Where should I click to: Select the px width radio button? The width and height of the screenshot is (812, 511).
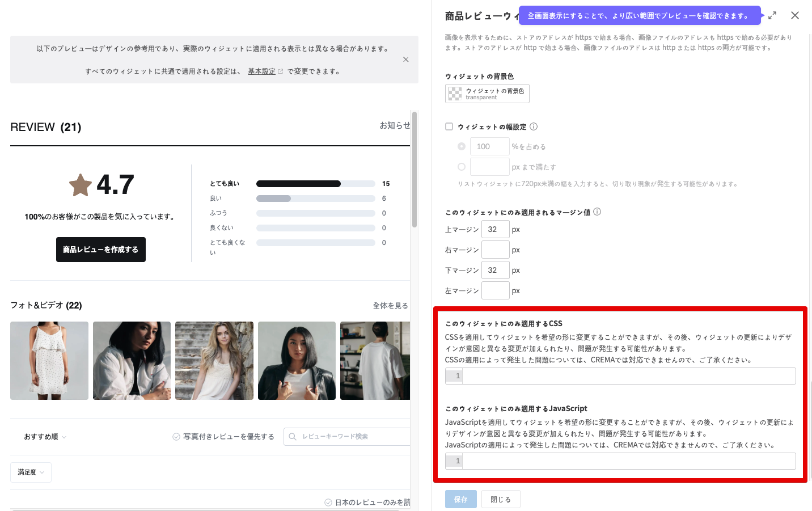click(462, 167)
